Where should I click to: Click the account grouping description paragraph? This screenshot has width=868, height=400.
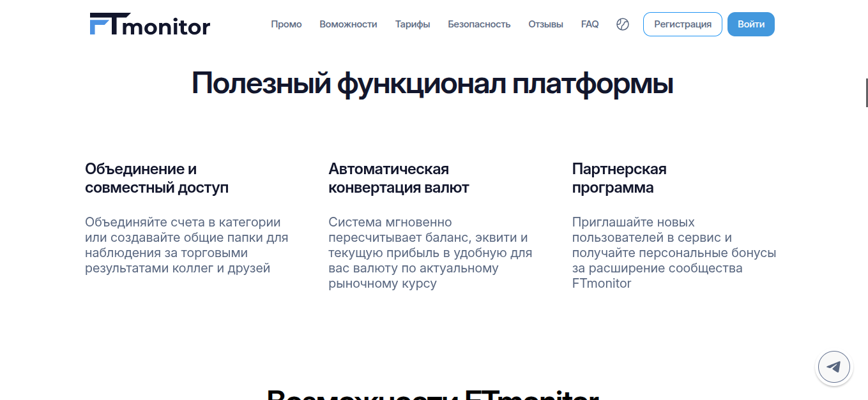(x=187, y=245)
